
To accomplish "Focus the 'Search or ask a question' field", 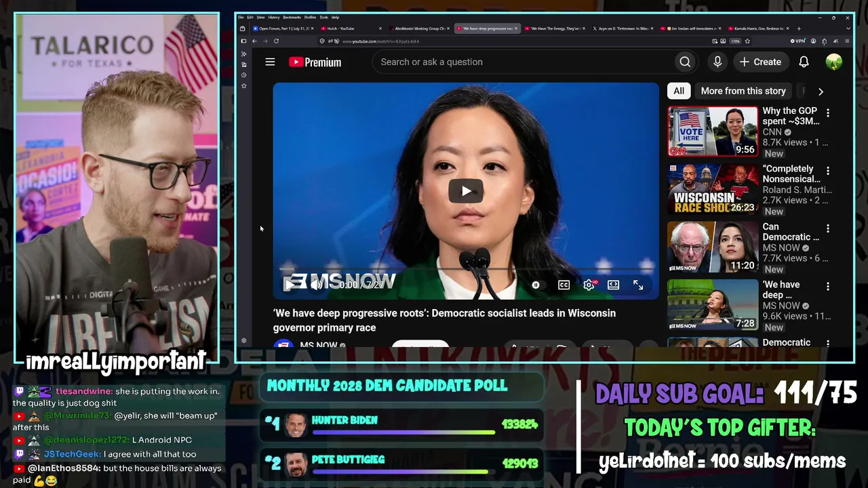I will point(522,62).
